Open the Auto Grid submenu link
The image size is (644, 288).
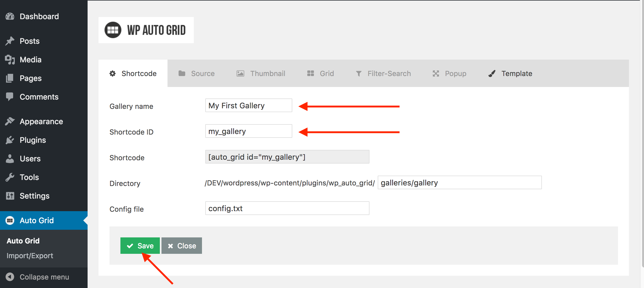pyautogui.click(x=23, y=241)
